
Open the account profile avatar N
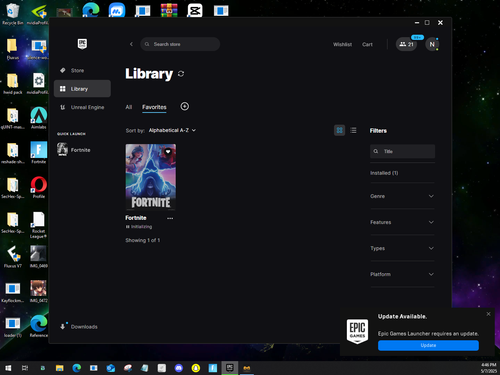(432, 44)
